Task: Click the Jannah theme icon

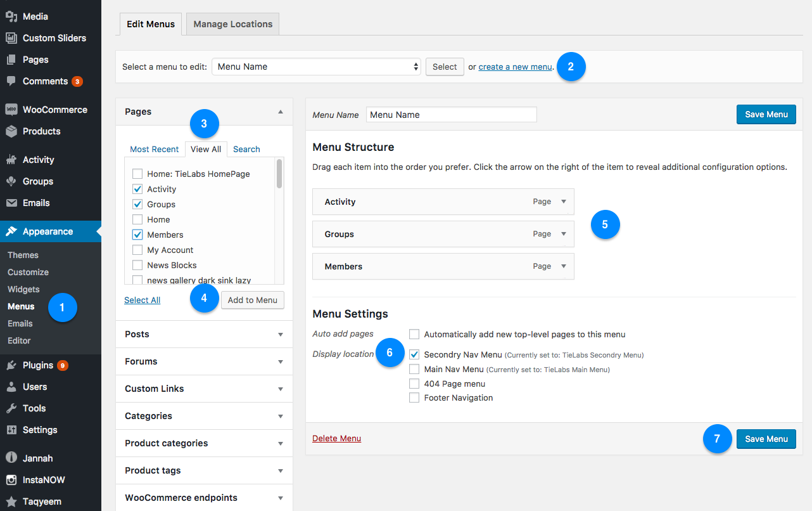Action: coord(11,458)
